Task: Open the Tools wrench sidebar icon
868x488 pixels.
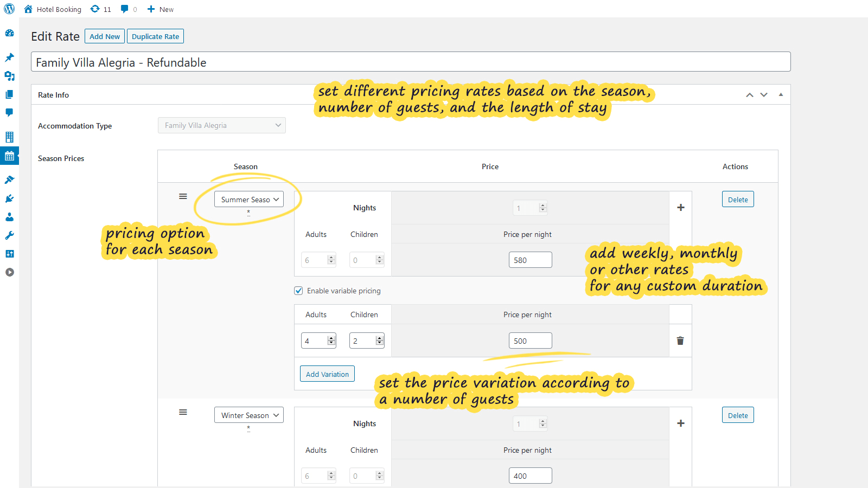Action: tap(9, 235)
